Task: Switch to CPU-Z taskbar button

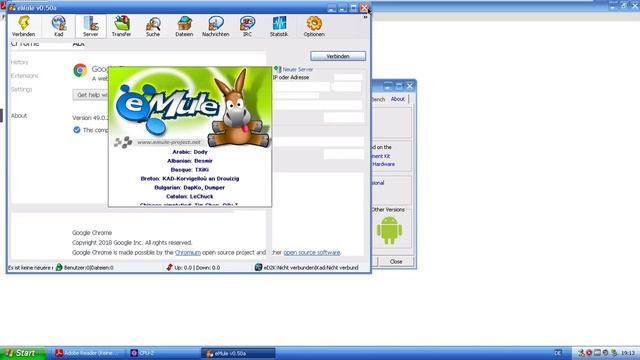Action: [x=163, y=353]
